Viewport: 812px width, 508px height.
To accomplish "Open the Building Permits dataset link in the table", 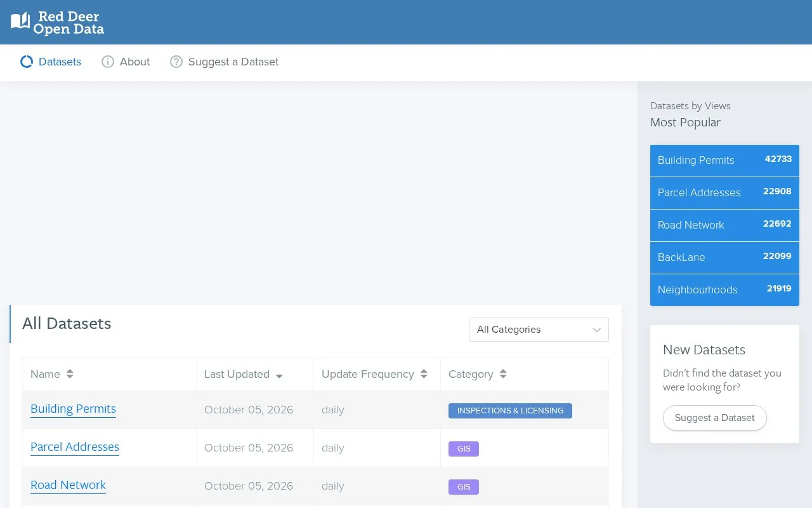I will 73,409.
